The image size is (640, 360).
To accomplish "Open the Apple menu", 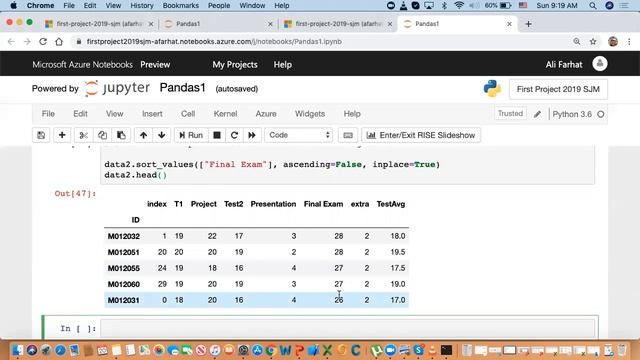I will tap(13, 6).
